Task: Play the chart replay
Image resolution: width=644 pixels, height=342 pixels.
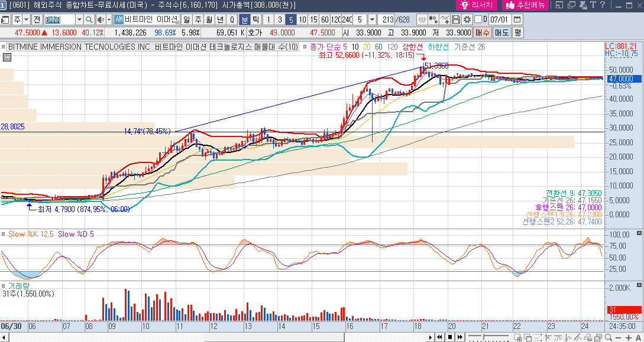Action: [430, 337]
